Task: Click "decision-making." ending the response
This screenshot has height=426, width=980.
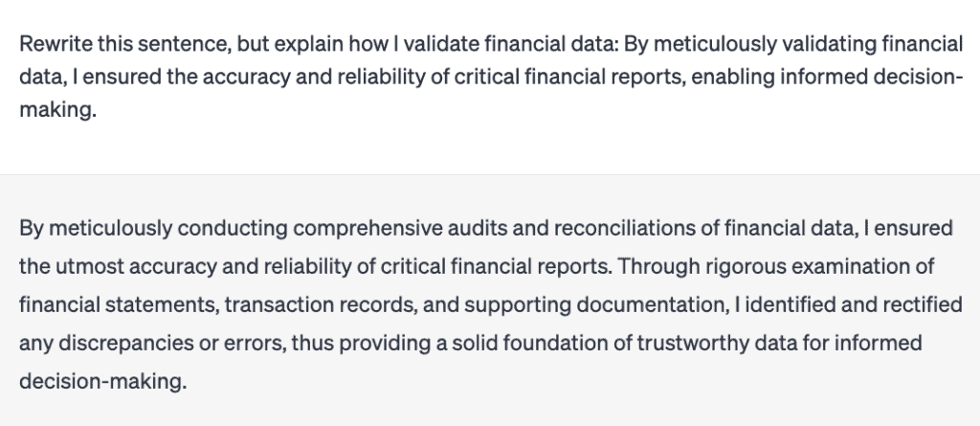Action: (103, 381)
